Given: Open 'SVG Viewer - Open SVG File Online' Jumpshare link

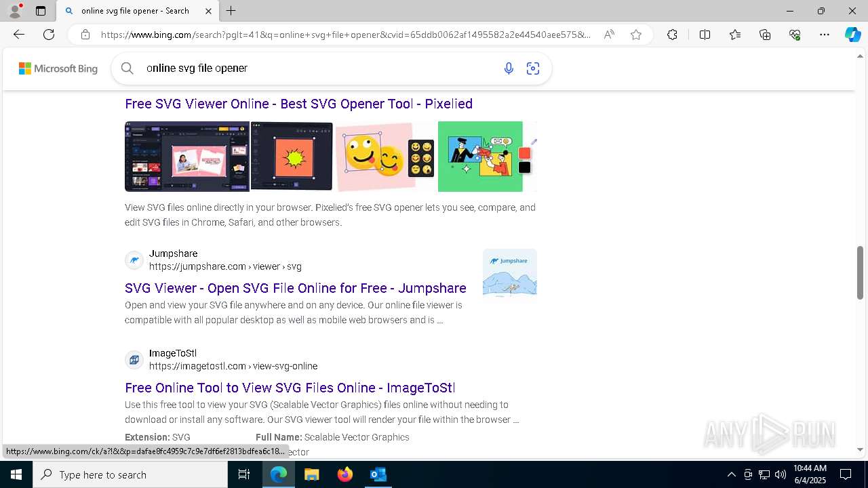Looking at the screenshot, I should 296,288.
